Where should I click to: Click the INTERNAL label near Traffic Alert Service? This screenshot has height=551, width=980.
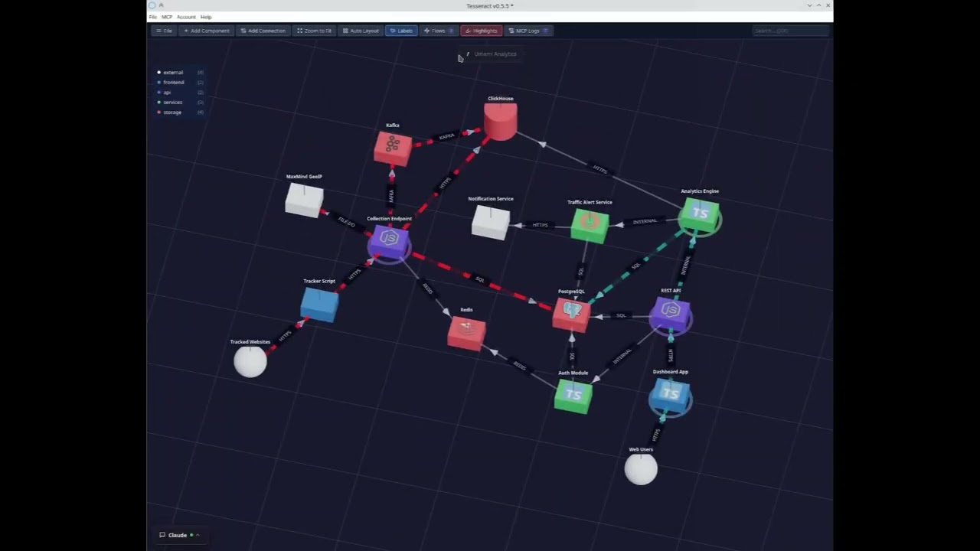coord(645,221)
